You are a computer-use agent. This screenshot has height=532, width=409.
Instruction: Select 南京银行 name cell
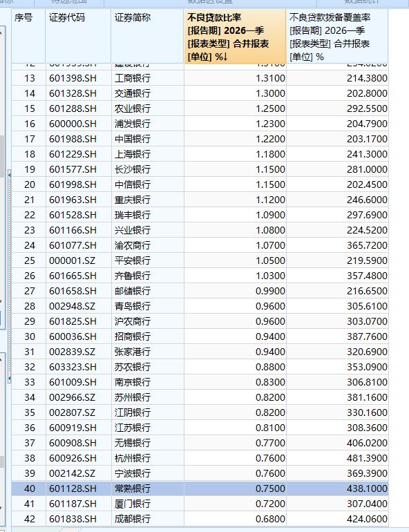pos(148,382)
